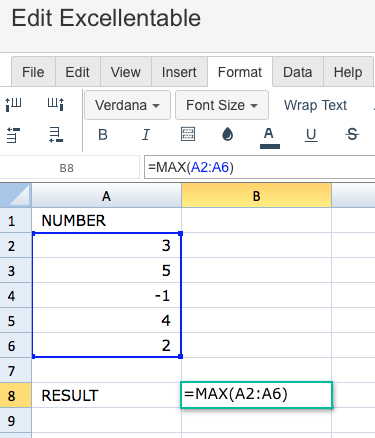Open the Help tab
The height and width of the screenshot is (438, 375).
(348, 72)
